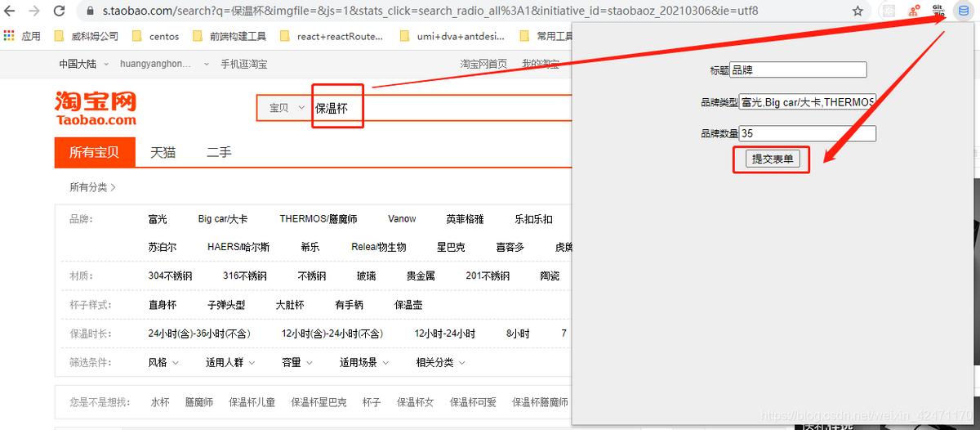Select material 316不锈钢
Image resolution: width=980 pixels, height=430 pixels.
[244, 276]
